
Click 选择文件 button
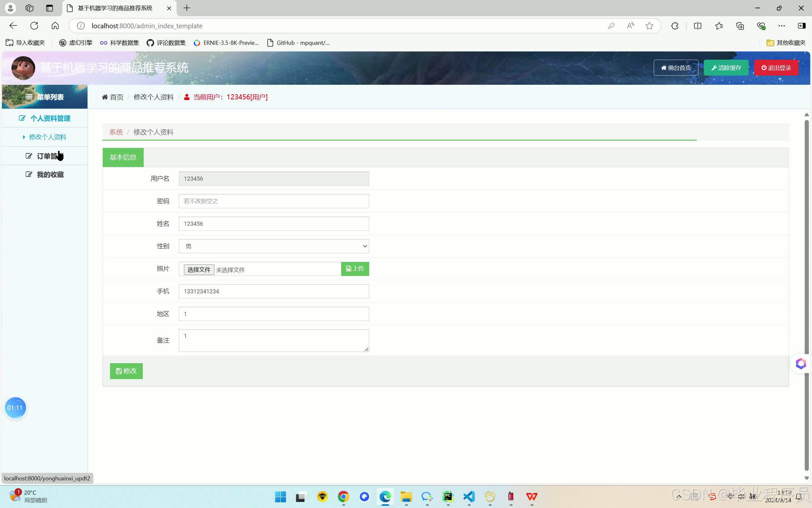pos(199,270)
